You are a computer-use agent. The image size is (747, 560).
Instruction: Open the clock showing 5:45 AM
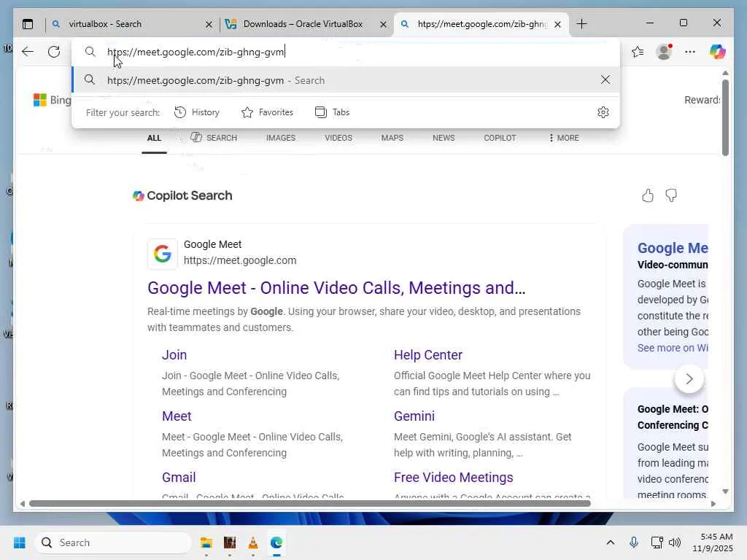pyautogui.click(x=713, y=542)
